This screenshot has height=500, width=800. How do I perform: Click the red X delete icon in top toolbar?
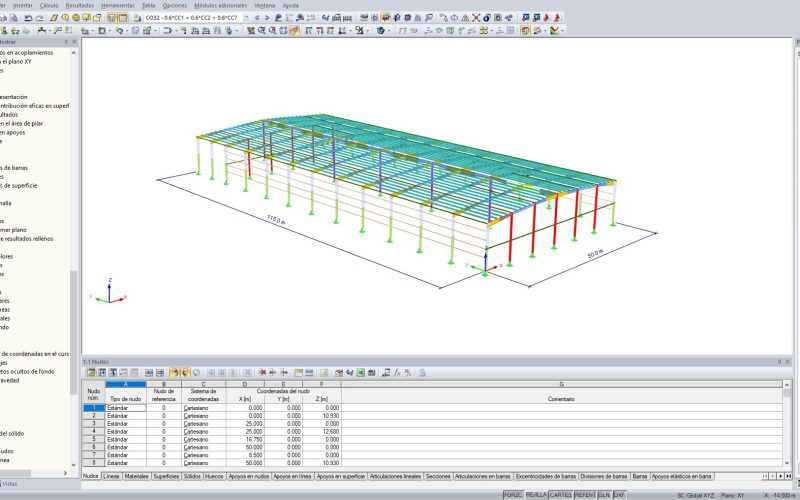[476, 18]
